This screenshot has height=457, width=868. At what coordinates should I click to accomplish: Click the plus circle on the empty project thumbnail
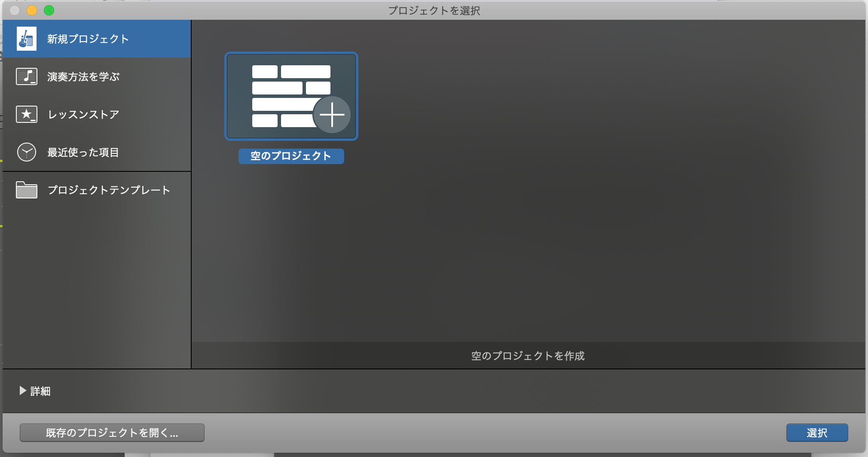pos(332,115)
